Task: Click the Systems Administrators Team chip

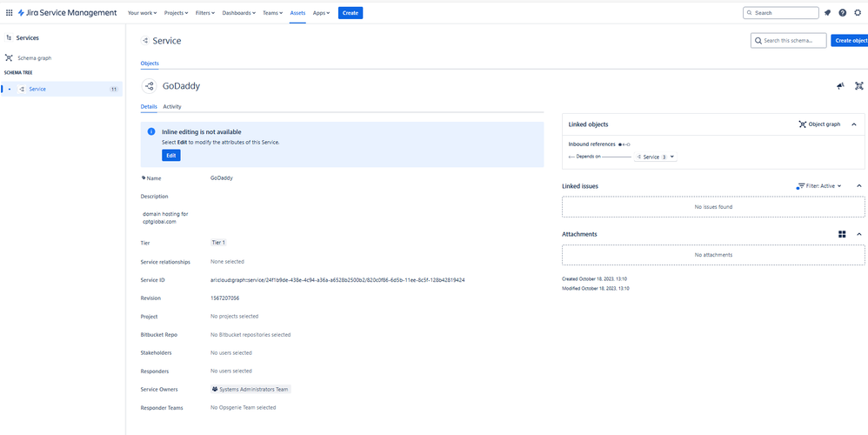Action: [250, 389]
